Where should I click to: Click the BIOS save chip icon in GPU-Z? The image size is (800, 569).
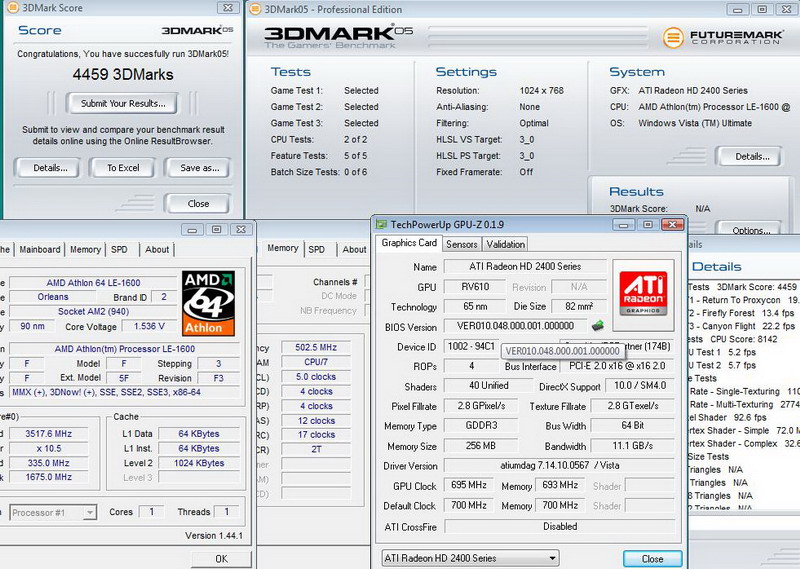click(x=597, y=325)
